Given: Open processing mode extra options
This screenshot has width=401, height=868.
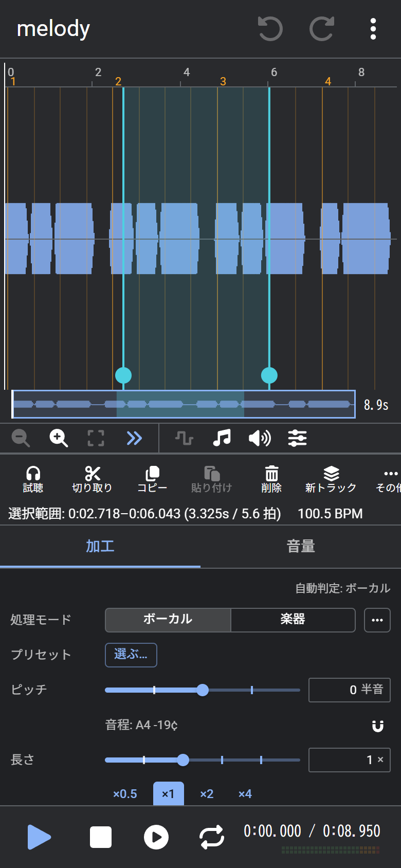Looking at the screenshot, I should tap(377, 620).
